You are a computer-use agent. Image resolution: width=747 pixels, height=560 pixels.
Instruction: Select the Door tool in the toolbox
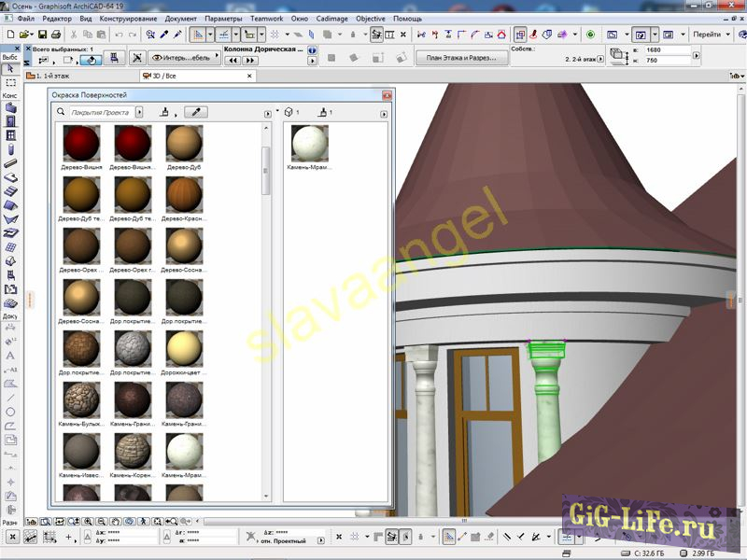[x=10, y=121]
